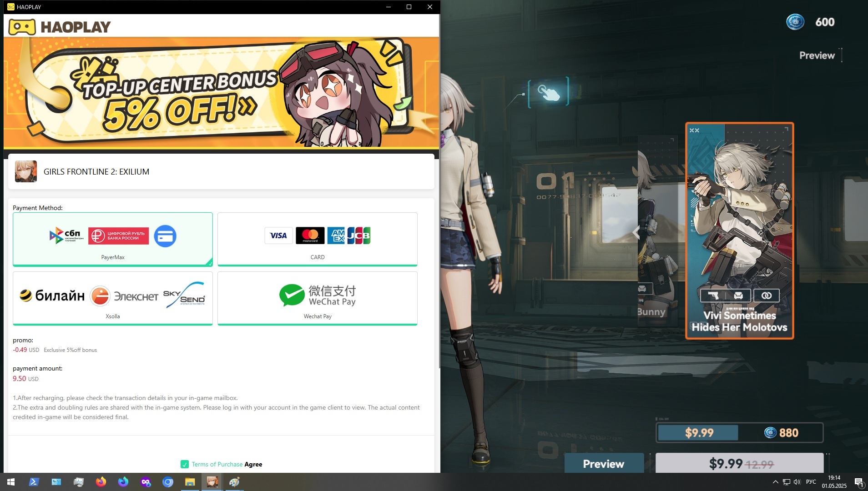Screen dimensions: 868x491
Task: Click the AMEX logo
Action: [x=336, y=235]
